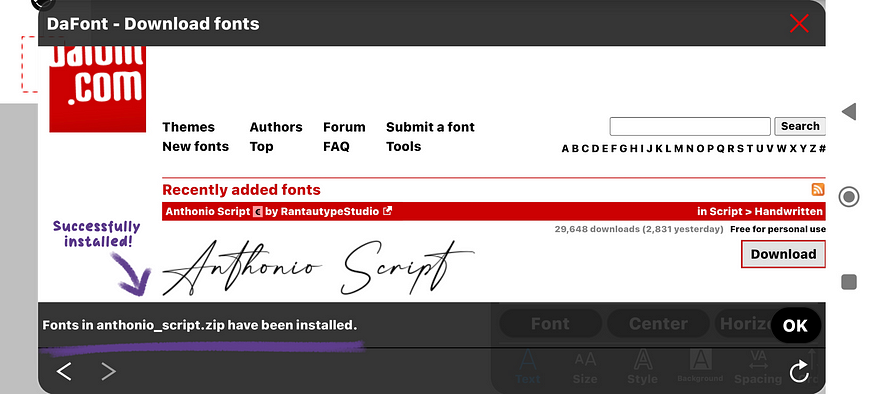This screenshot has height=394, width=875.
Task: Select the dimmed Font button behind the dialog
Action: coord(550,324)
